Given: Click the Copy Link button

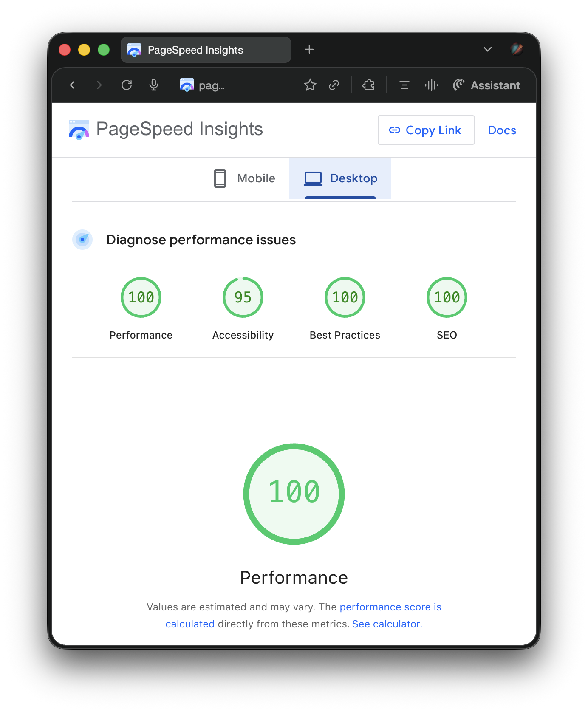Looking at the screenshot, I should (426, 130).
